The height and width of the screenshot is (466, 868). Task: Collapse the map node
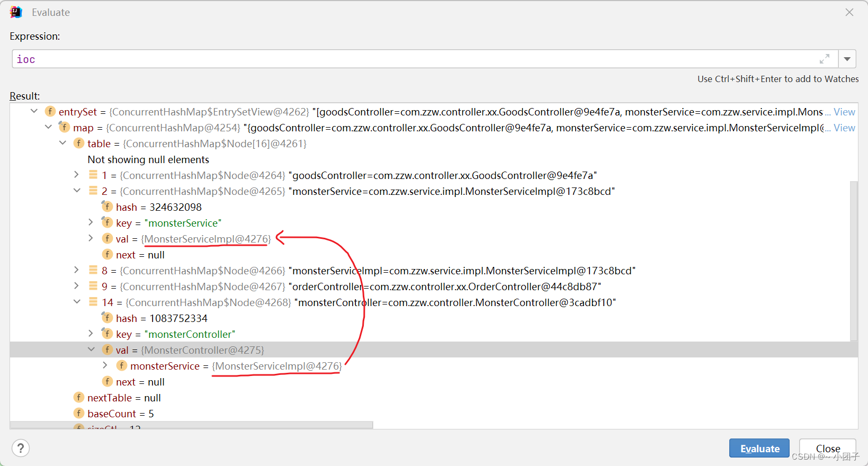pyautogui.click(x=48, y=127)
